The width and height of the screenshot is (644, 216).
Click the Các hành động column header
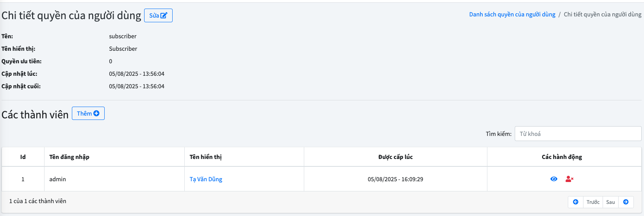click(x=562, y=157)
